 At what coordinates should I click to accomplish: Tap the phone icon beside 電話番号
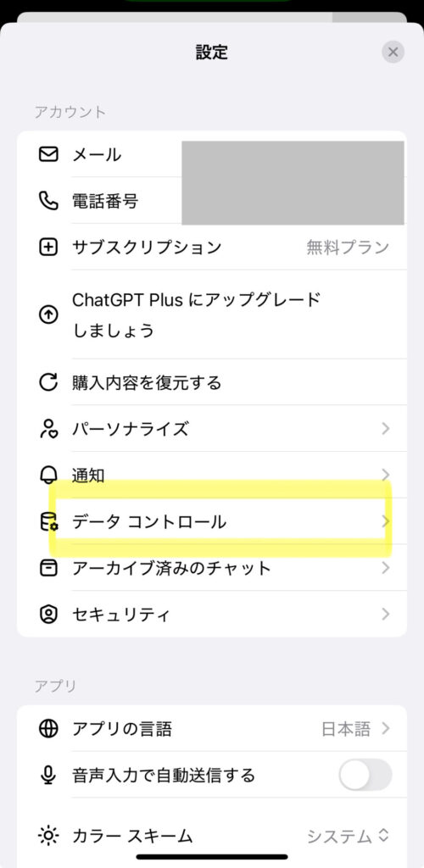point(48,200)
